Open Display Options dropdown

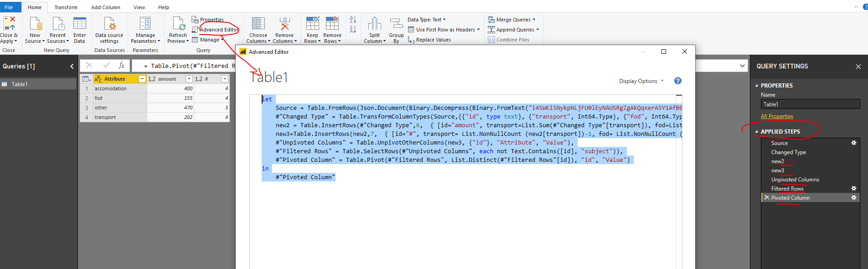click(641, 81)
